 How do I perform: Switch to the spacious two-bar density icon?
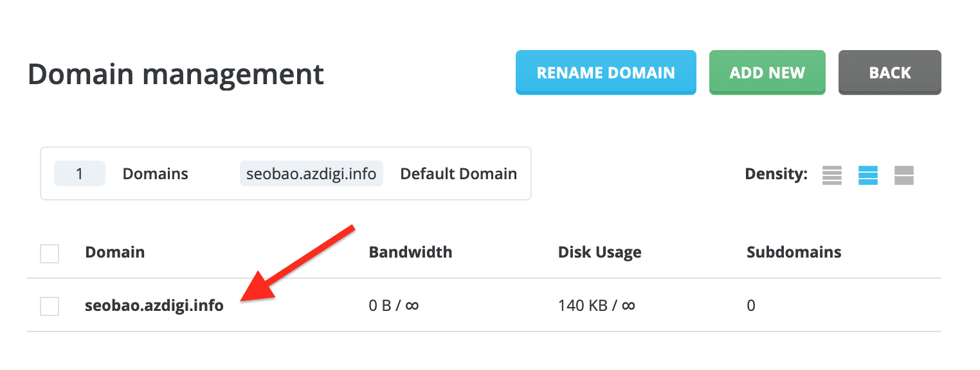(x=903, y=175)
